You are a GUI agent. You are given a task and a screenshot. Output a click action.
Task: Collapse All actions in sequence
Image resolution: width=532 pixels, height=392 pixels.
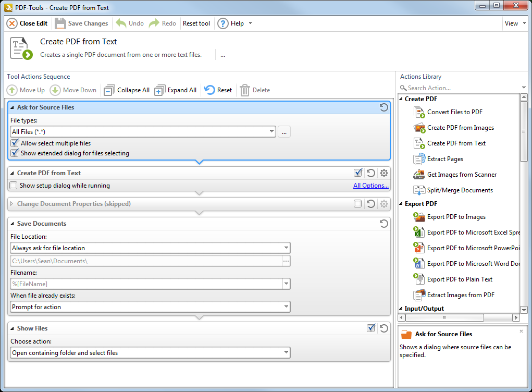click(127, 90)
